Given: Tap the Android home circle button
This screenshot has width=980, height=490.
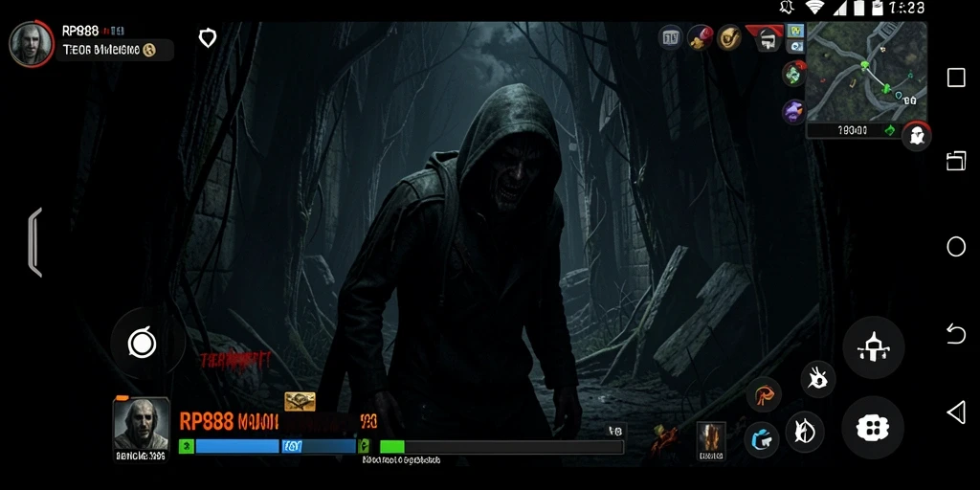Looking at the screenshot, I should point(956,247).
